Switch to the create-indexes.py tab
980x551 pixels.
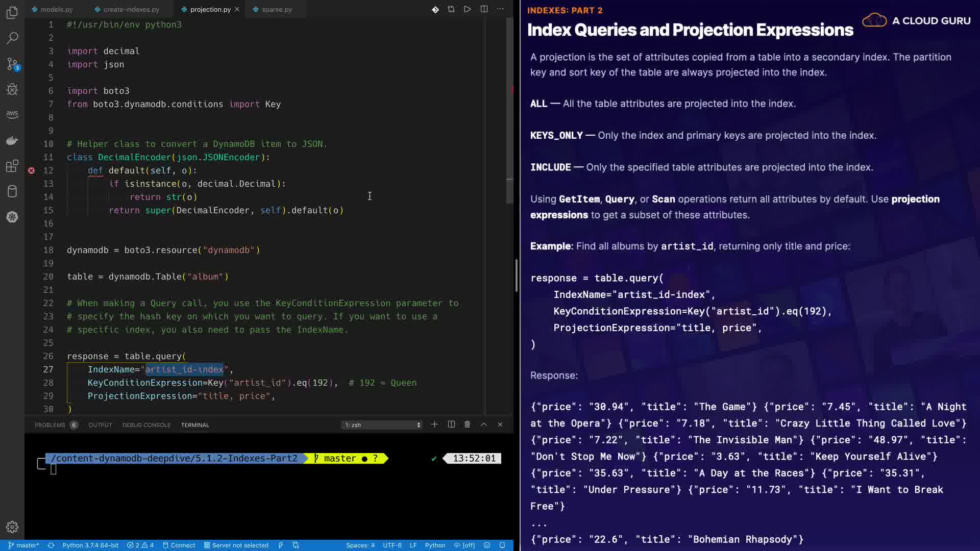point(131,9)
